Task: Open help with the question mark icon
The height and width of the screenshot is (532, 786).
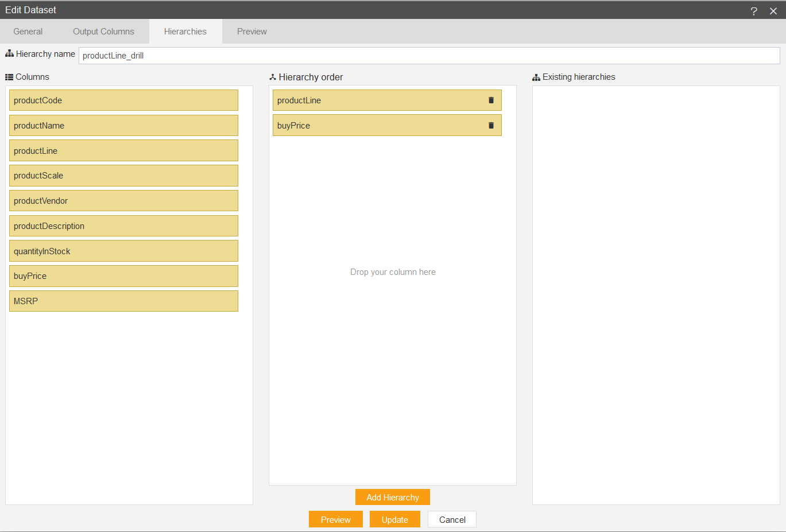Action: (x=754, y=11)
